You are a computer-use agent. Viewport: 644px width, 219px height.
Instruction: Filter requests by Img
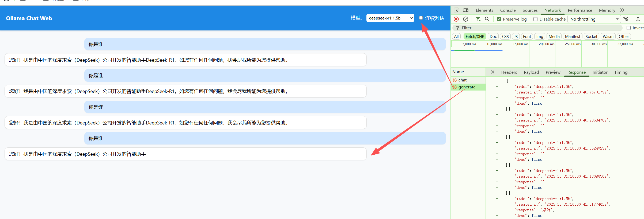pos(540,37)
